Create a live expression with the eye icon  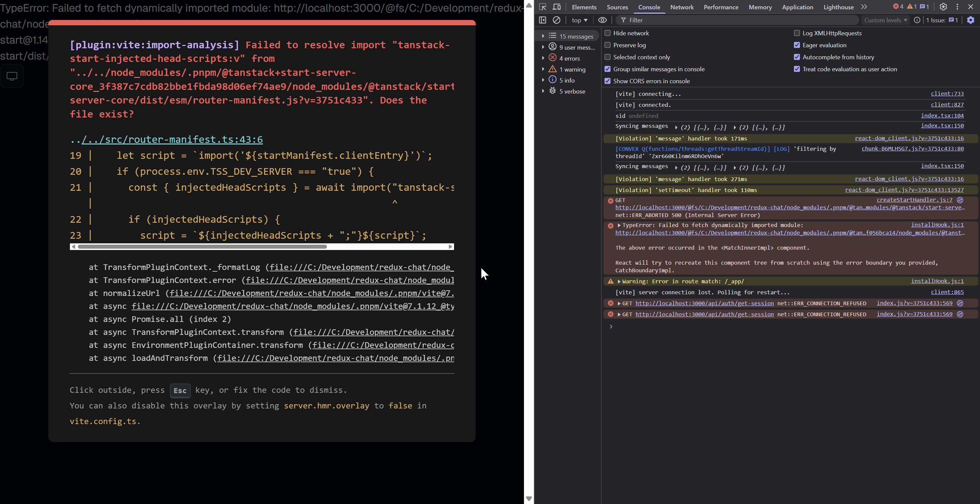[602, 20]
